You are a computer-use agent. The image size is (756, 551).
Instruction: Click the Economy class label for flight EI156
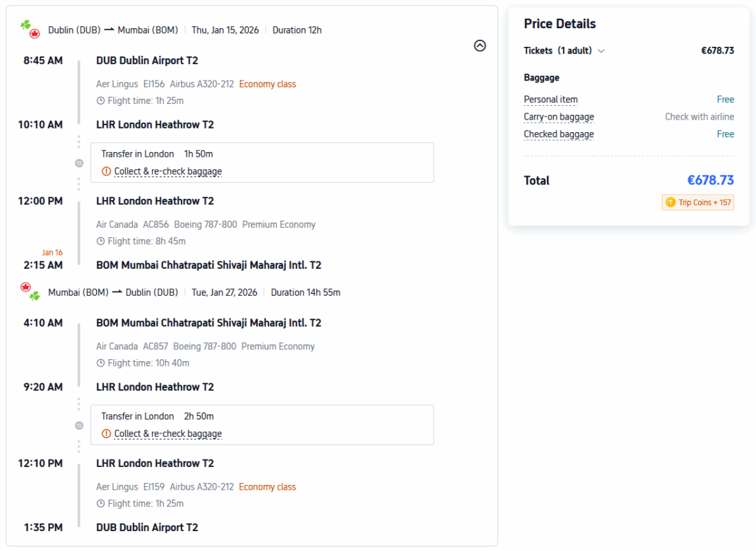point(267,84)
